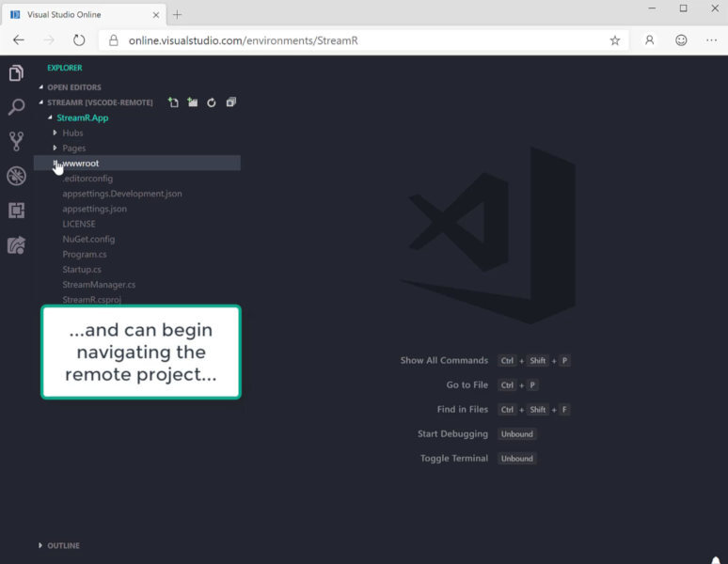
Task: Open the Search view icon
Action: point(16,107)
